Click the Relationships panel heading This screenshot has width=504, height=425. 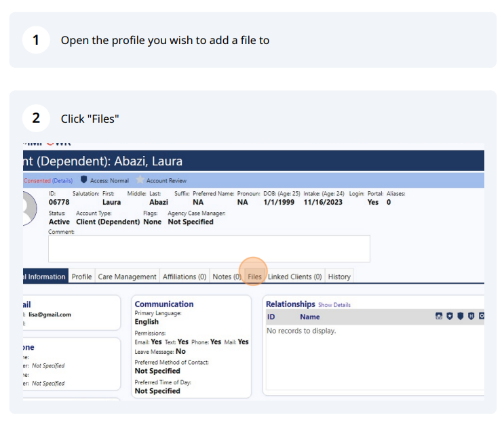pos(290,304)
